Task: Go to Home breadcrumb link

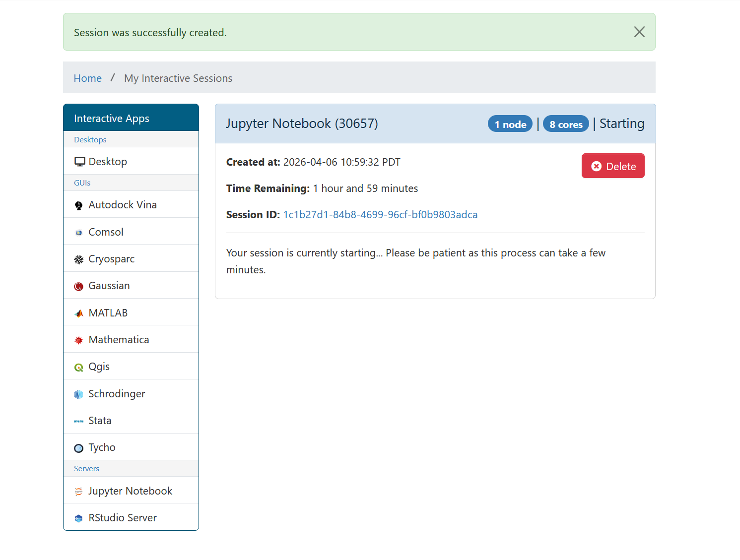Action: coord(88,78)
